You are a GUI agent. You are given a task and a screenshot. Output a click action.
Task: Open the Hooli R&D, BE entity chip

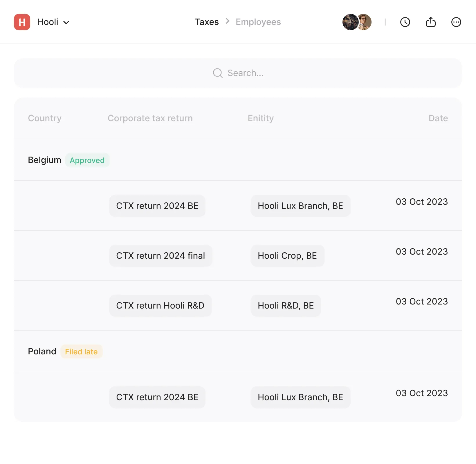click(286, 306)
